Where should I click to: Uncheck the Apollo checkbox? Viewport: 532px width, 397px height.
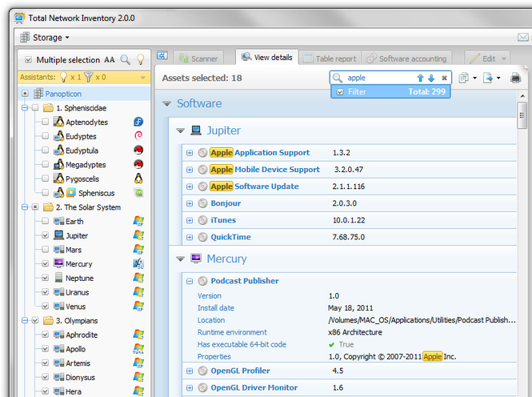point(45,349)
